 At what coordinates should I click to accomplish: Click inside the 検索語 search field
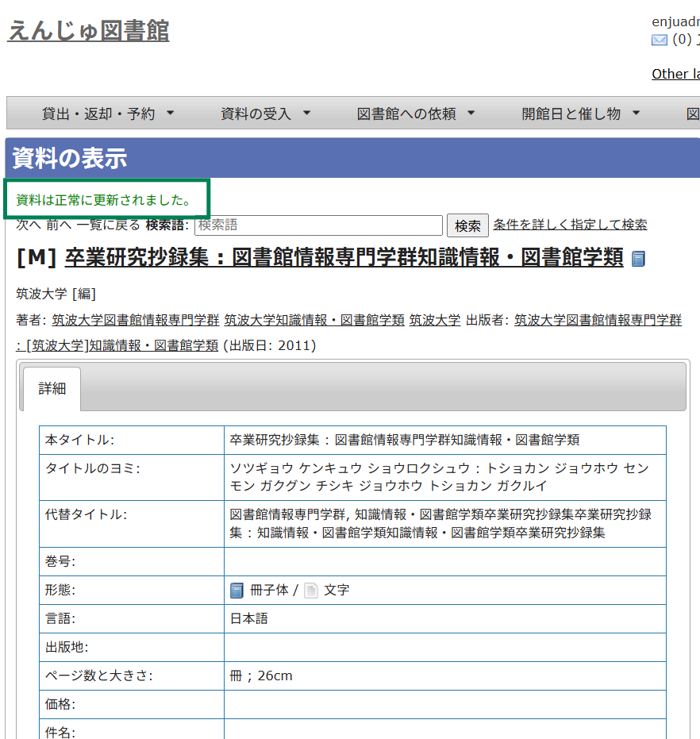[317, 225]
